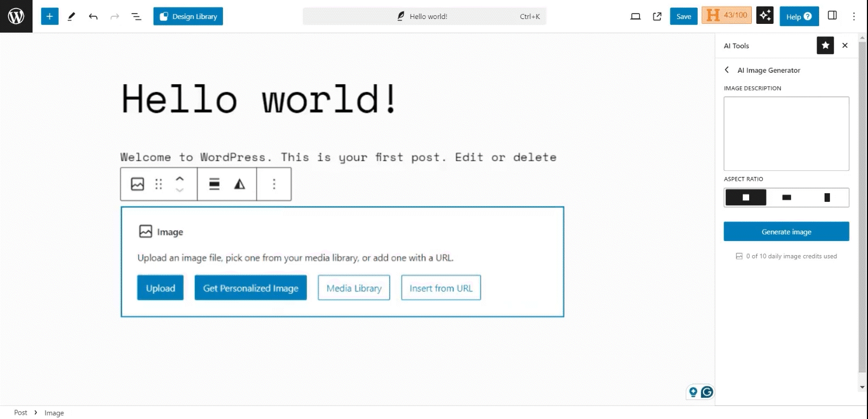Move image block down

(x=180, y=190)
